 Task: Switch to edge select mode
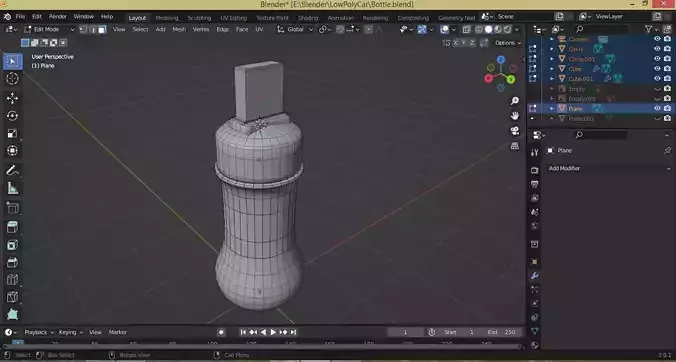[93, 29]
